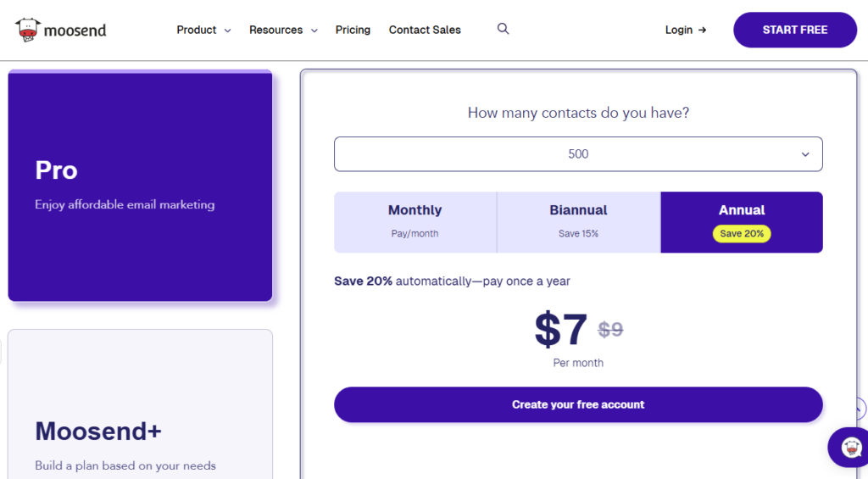Expand the Resources menu

point(283,30)
